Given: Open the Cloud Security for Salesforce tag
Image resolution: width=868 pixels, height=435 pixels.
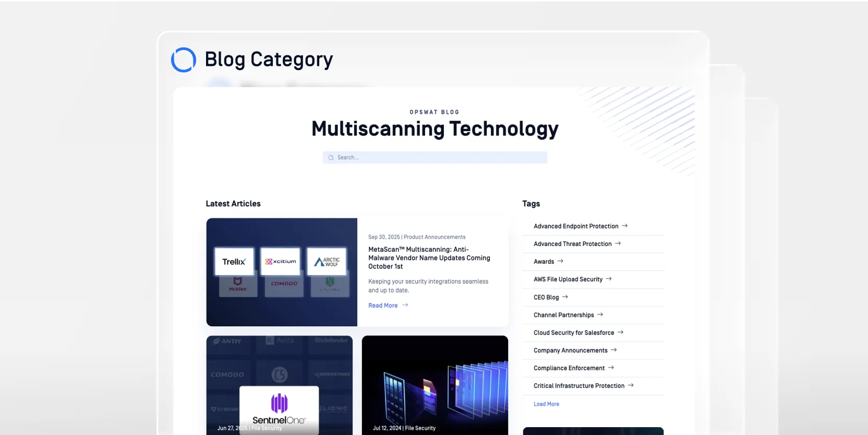Looking at the screenshot, I should tap(573, 333).
